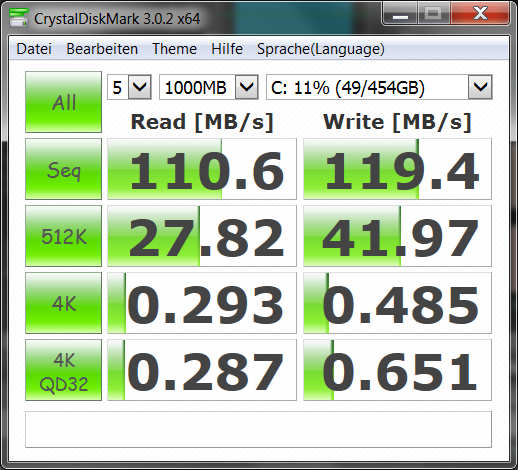Click the 512K read result 27.82

click(x=202, y=236)
